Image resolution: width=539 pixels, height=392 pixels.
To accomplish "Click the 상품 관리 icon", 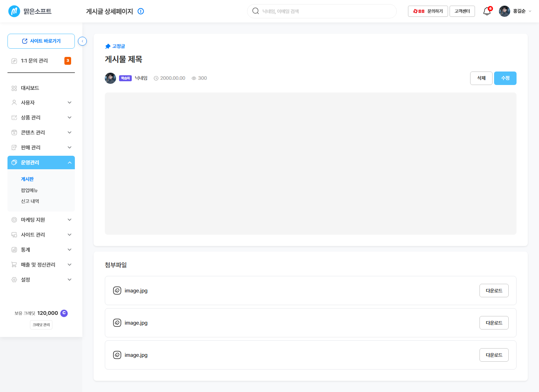I will pos(14,118).
